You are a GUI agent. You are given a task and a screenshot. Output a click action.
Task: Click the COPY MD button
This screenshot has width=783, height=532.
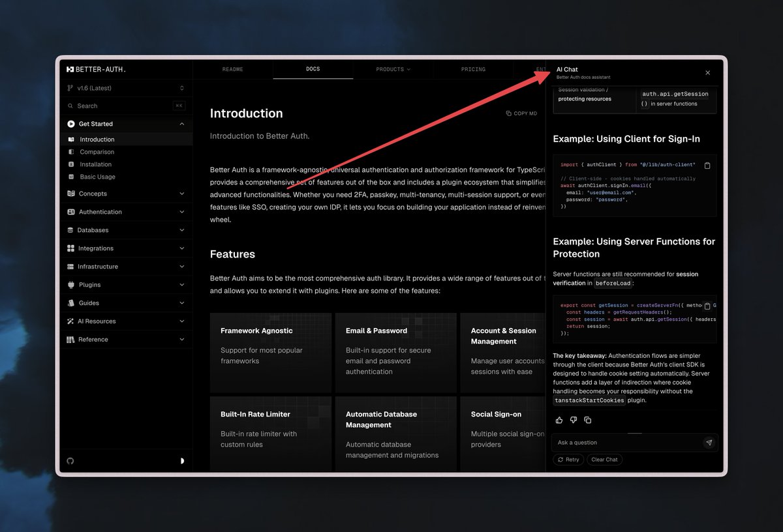click(522, 113)
